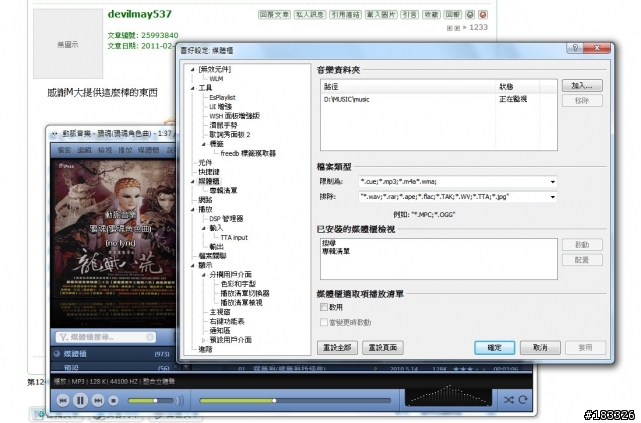The width and height of the screenshot is (641, 423).
Task: Click 重設頁面 button
Action: tap(383, 347)
